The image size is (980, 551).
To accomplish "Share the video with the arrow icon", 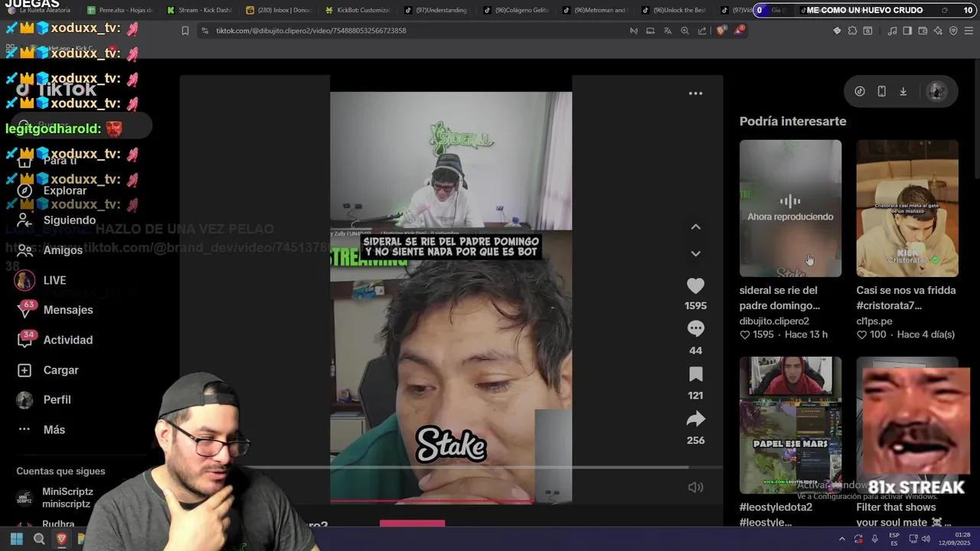I will 695,419.
